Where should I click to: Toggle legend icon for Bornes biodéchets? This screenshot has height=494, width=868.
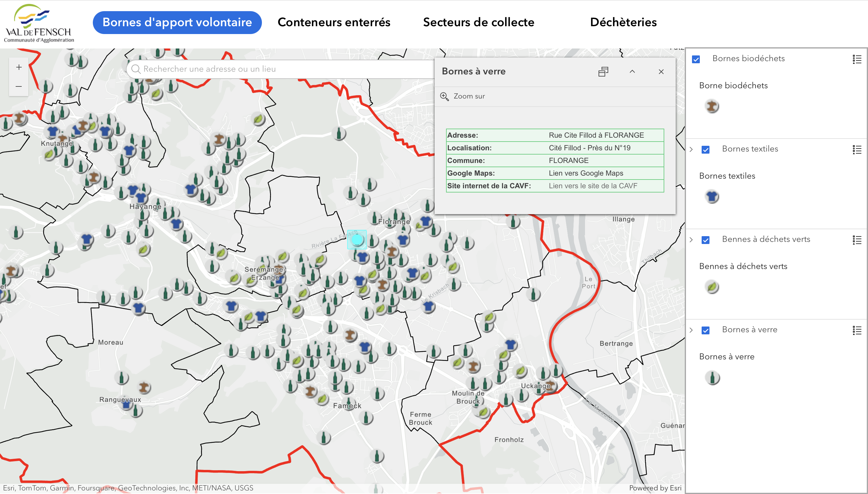pos(857,59)
